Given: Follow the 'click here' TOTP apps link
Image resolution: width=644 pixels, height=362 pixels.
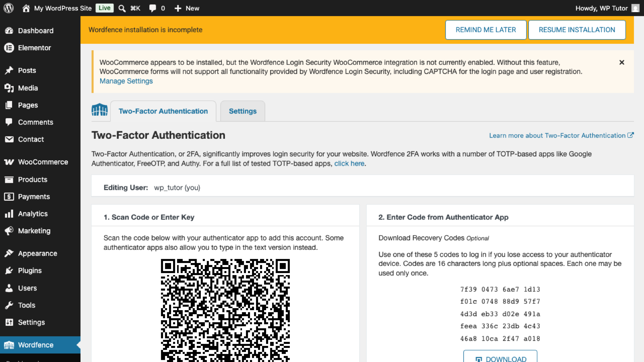Looking at the screenshot, I should pos(349,164).
